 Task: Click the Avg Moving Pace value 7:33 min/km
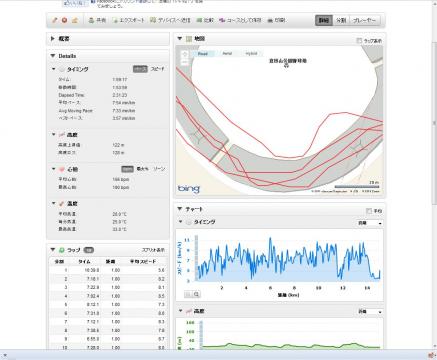coord(124,110)
